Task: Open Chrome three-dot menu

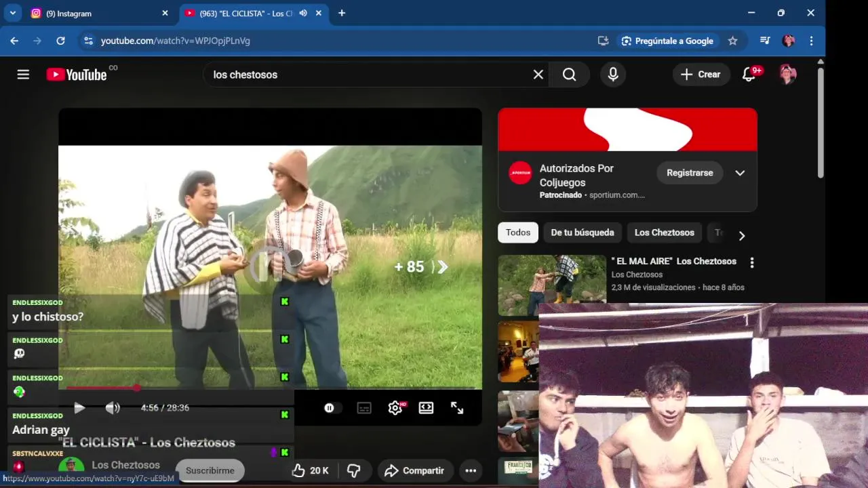Action: click(811, 41)
